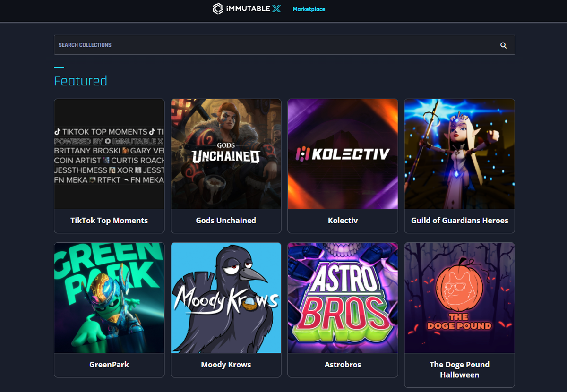The height and width of the screenshot is (392, 567).
Task: Open the Doge Pound pumpkin image
Action: [x=459, y=298]
